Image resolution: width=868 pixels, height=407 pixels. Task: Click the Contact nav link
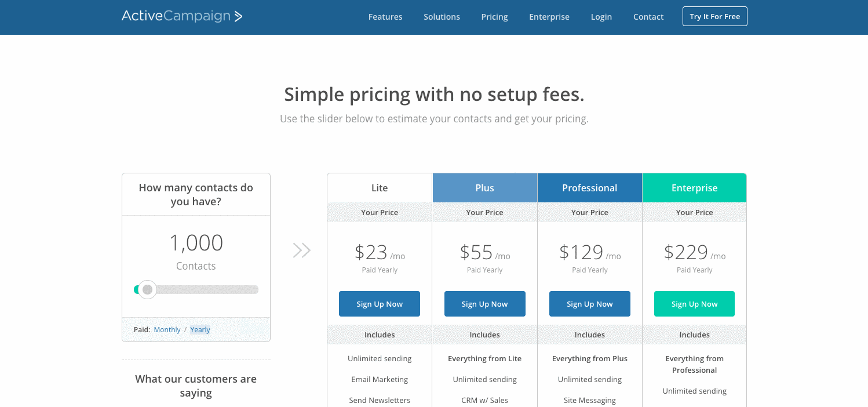click(x=648, y=17)
